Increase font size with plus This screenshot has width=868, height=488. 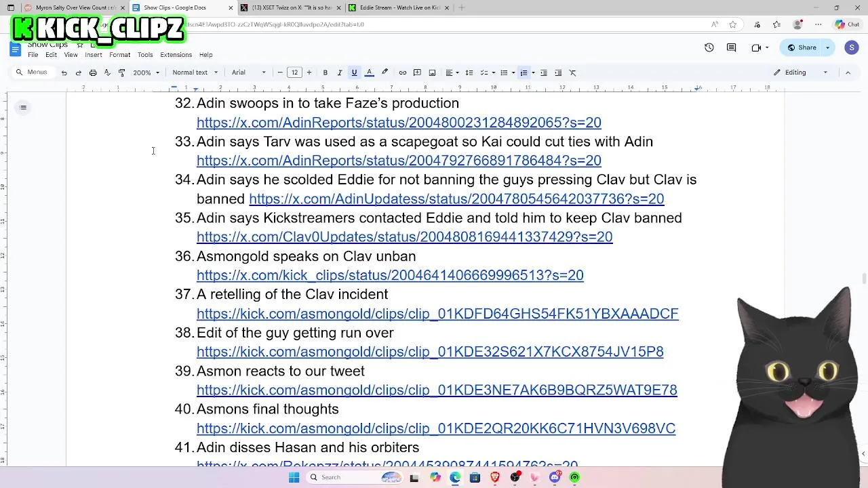click(309, 73)
